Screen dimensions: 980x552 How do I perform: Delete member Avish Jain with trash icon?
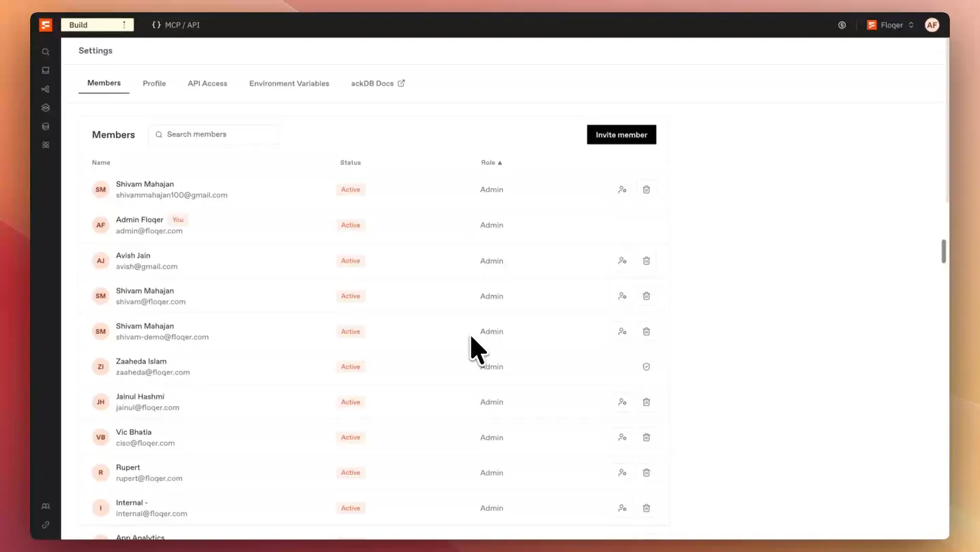[647, 261]
